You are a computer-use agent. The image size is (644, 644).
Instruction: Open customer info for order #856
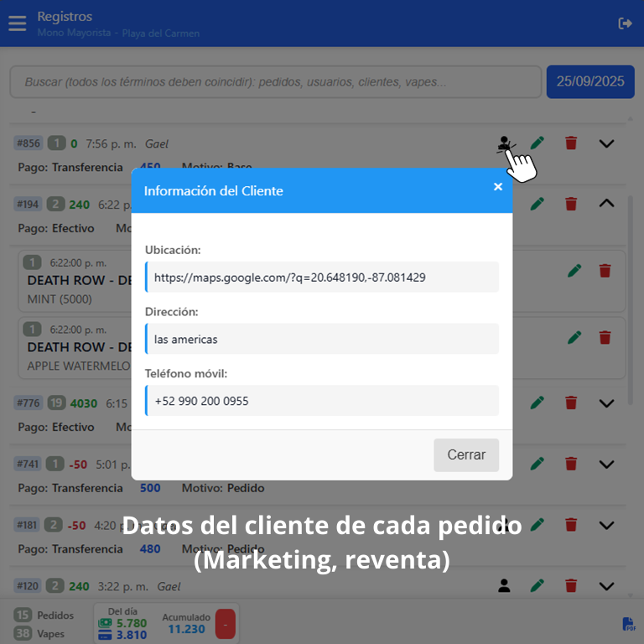tap(503, 143)
